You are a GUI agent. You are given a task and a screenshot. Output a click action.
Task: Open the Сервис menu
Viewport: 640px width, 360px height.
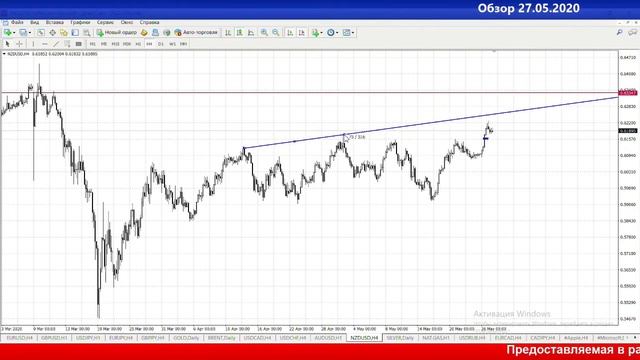pyautogui.click(x=105, y=22)
